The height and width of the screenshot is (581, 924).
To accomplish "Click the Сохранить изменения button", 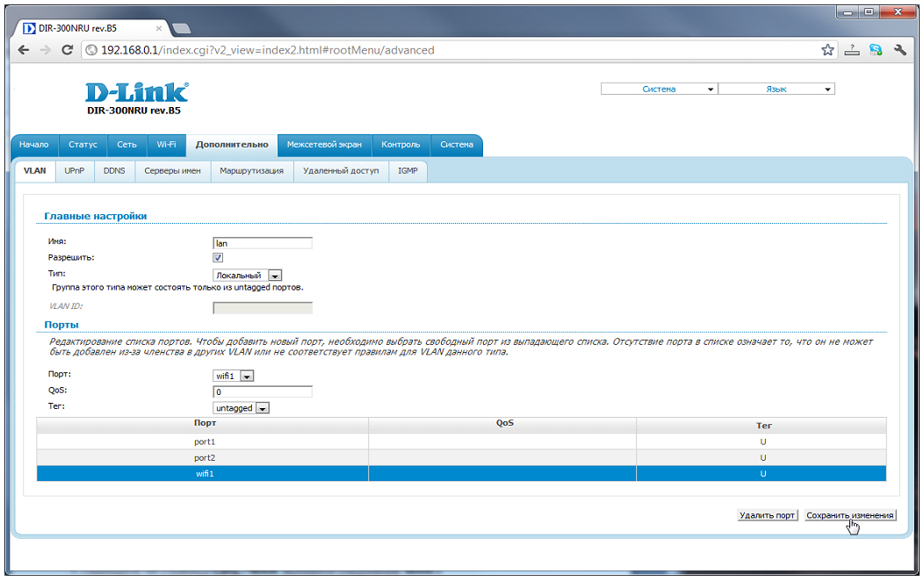I will click(849, 516).
